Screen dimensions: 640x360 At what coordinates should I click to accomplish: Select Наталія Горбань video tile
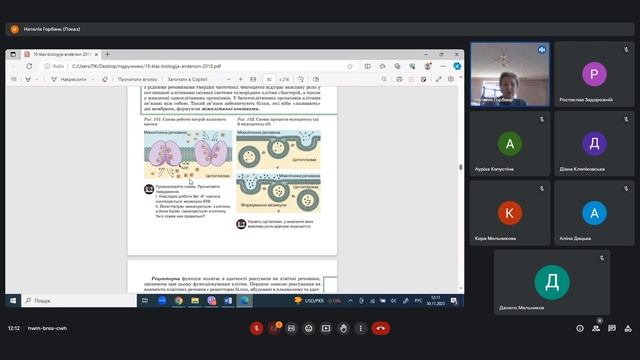[x=510, y=74]
